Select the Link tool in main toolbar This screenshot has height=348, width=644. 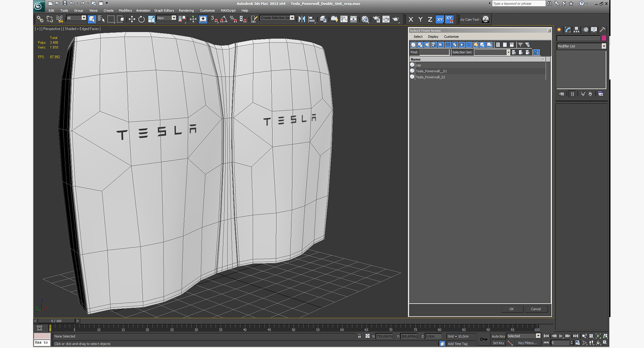click(40, 19)
